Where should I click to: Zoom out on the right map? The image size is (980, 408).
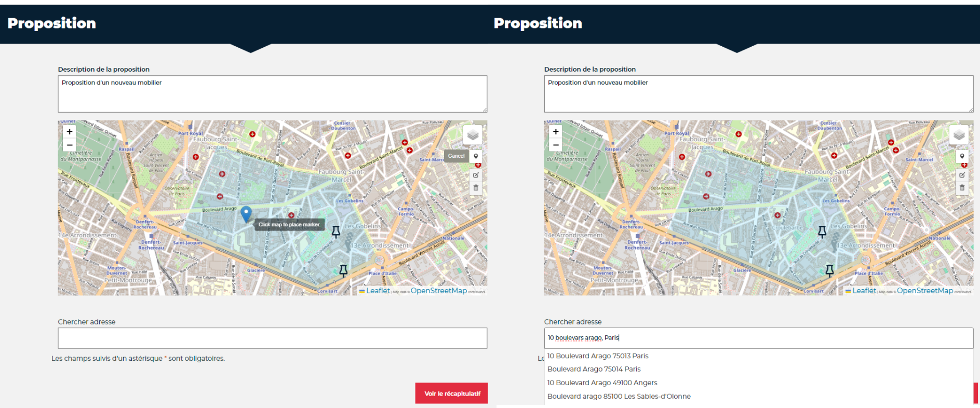[x=556, y=145]
